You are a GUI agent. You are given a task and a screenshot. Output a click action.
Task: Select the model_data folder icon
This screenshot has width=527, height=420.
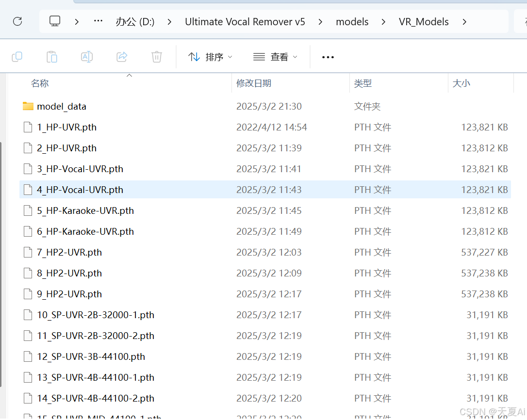[28, 106]
